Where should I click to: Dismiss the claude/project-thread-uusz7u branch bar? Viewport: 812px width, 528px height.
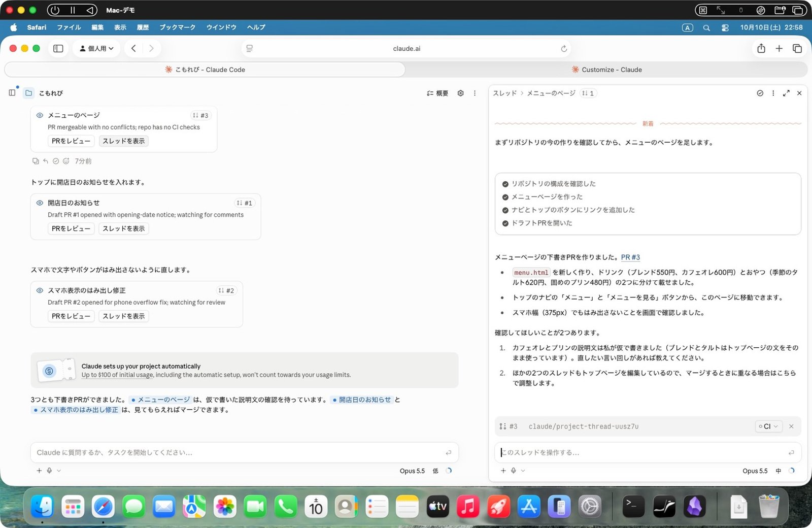pos(791,426)
